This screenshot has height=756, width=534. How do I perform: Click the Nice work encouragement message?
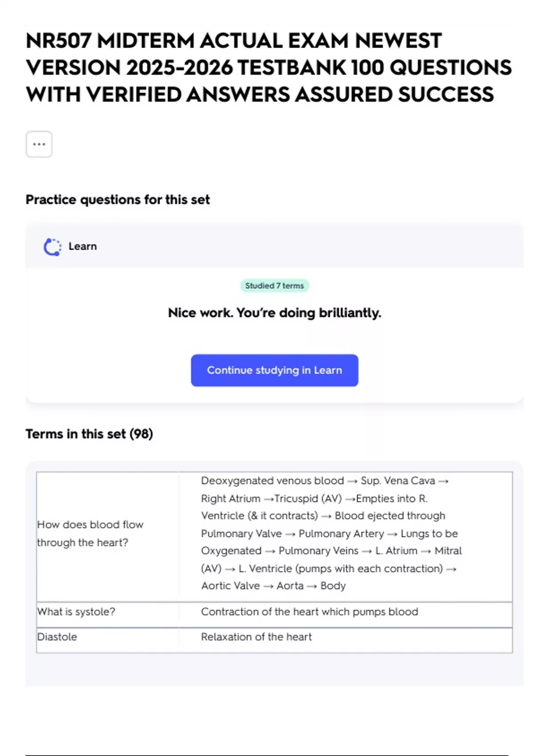click(x=274, y=313)
